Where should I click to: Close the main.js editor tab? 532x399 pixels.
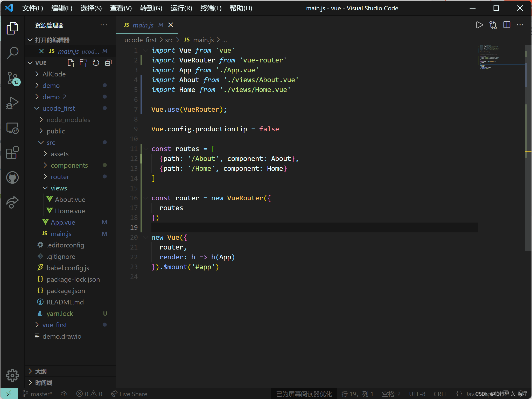click(171, 25)
